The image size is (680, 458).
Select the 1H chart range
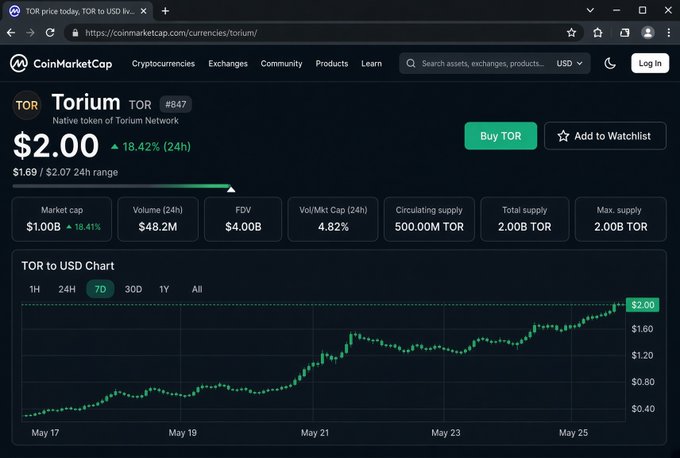[x=35, y=289]
